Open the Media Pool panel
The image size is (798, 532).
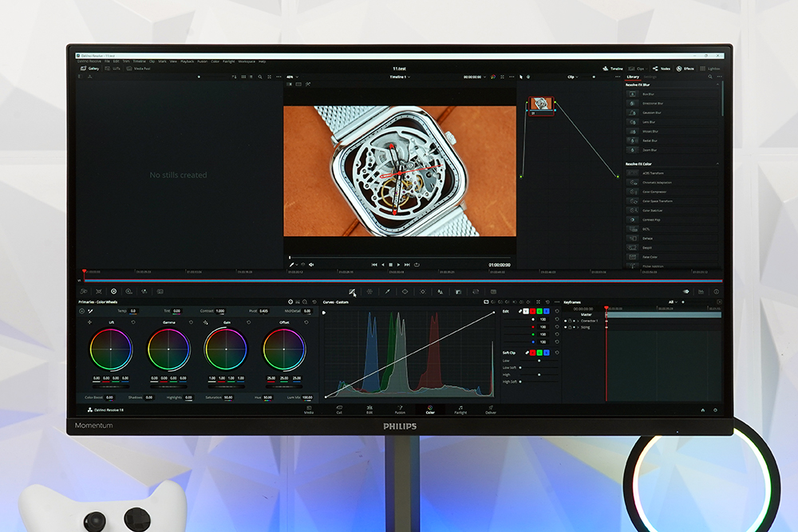138,68
